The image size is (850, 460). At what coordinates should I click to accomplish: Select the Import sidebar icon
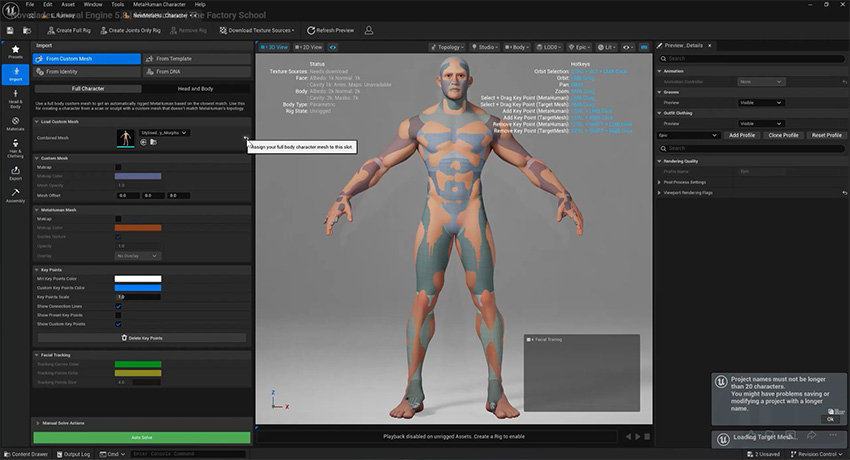(x=15, y=74)
